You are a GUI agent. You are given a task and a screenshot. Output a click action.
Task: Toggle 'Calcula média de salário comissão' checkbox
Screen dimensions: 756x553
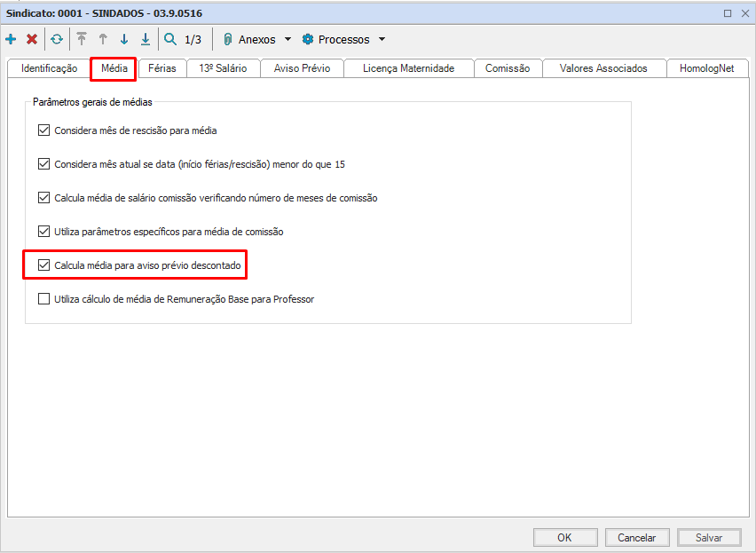43,198
